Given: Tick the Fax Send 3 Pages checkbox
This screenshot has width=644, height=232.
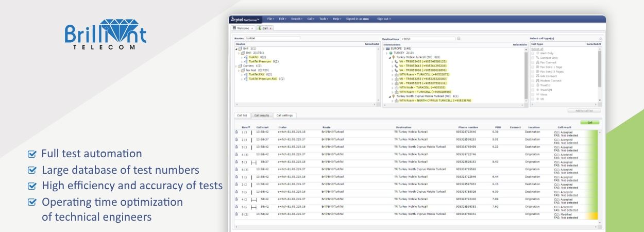Looking at the screenshot, I should (533, 72).
